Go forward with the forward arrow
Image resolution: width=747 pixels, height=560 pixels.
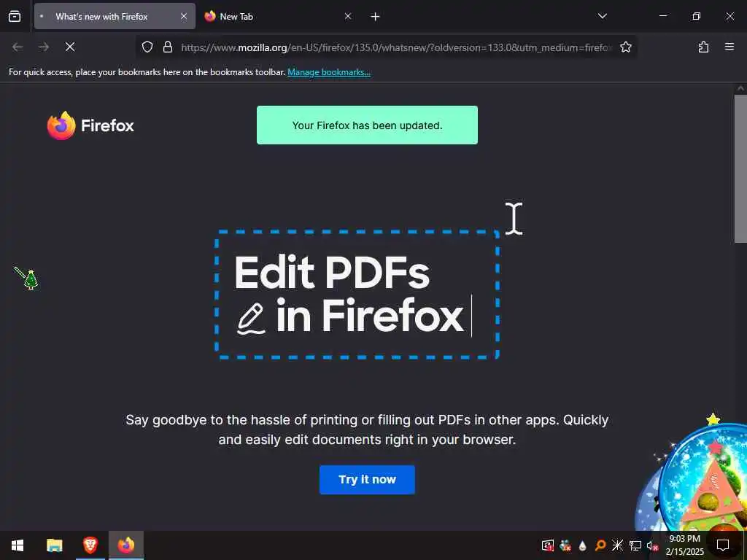(44, 47)
